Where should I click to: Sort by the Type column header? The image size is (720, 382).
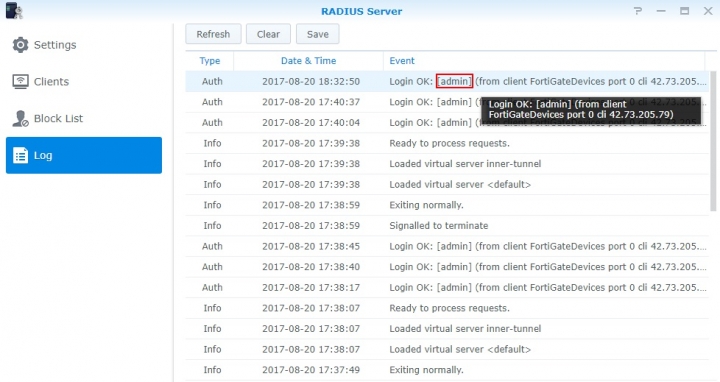click(x=210, y=61)
